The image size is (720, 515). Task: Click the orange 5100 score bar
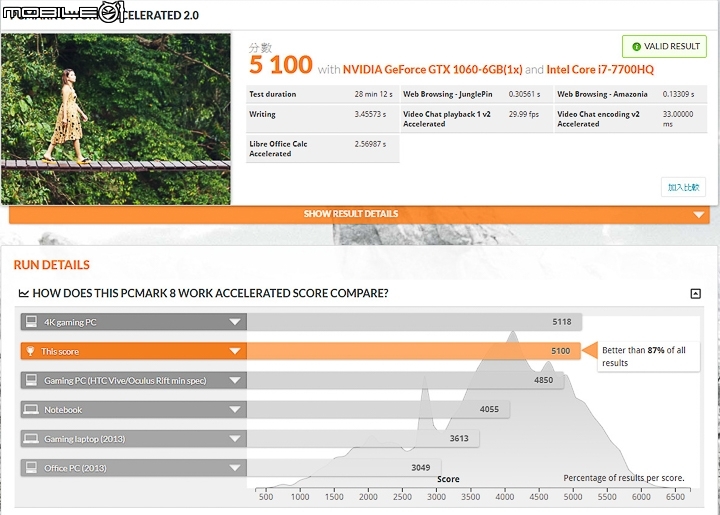pos(414,351)
